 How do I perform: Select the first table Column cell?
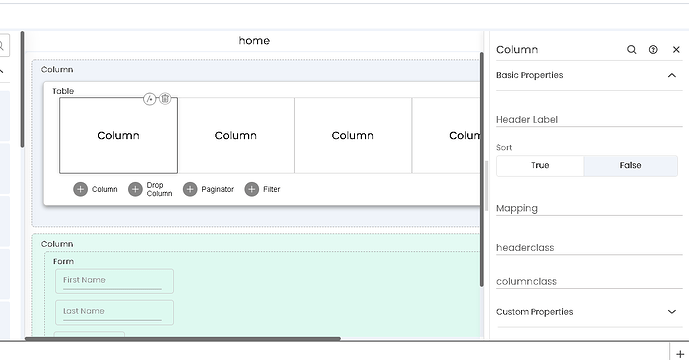[x=119, y=135]
